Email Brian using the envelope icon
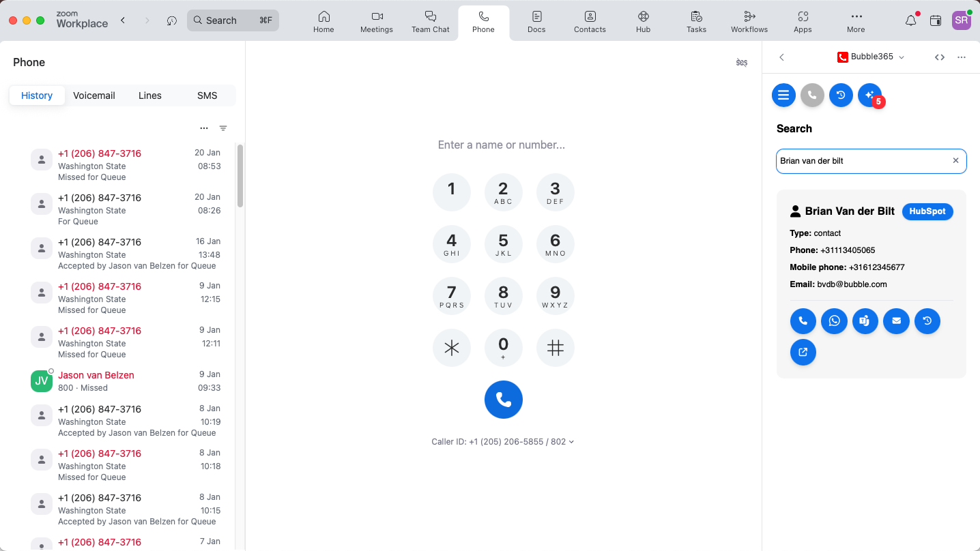Screen dimensions: 980x551 point(896,321)
